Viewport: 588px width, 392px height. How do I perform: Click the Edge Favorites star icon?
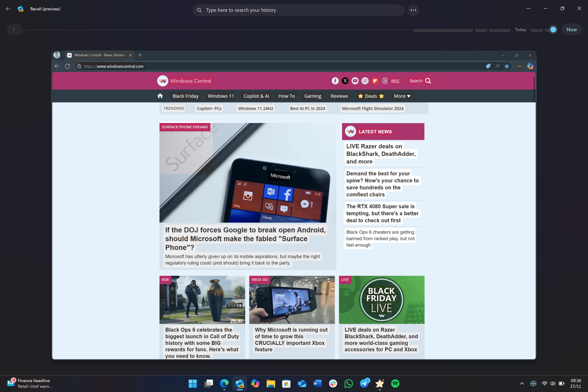pos(507,66)
